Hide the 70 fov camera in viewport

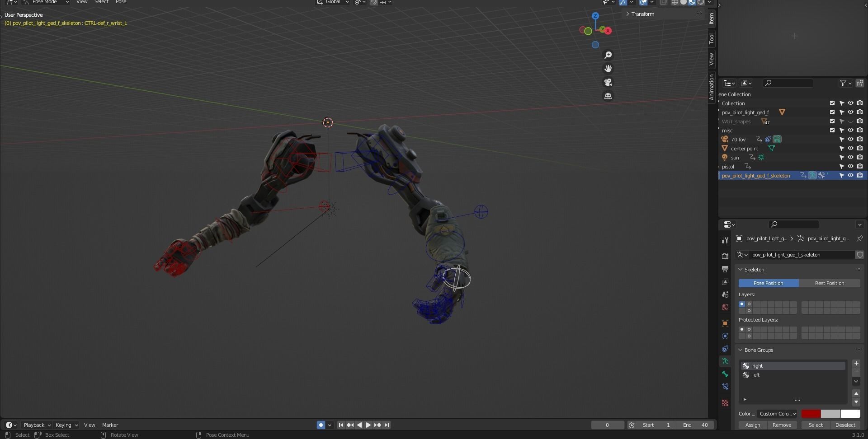[850, 139]
